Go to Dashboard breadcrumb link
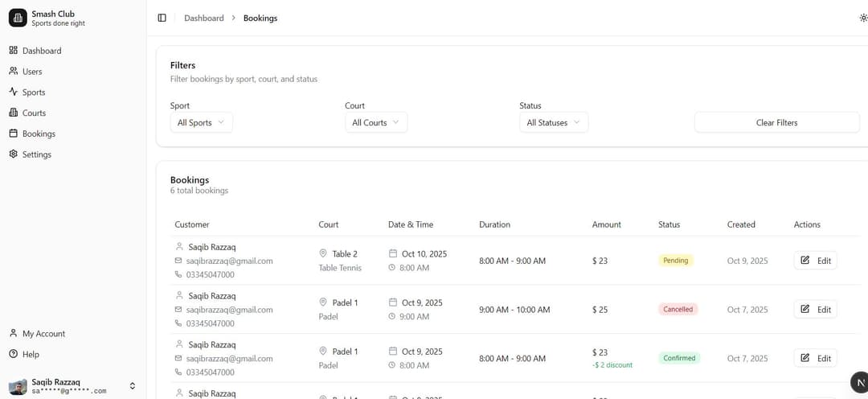868x399 pixels. tap(203, 19)
